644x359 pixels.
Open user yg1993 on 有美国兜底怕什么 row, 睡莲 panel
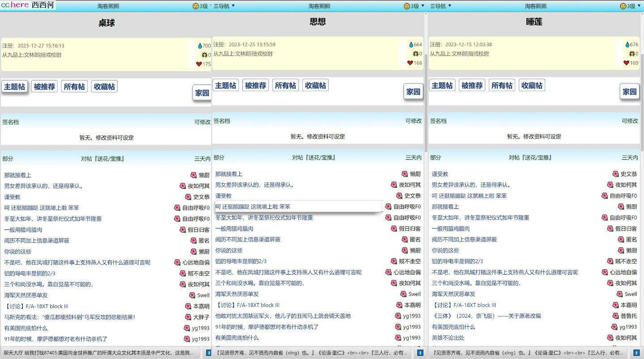pyautogui.click(x=628, y=327)
